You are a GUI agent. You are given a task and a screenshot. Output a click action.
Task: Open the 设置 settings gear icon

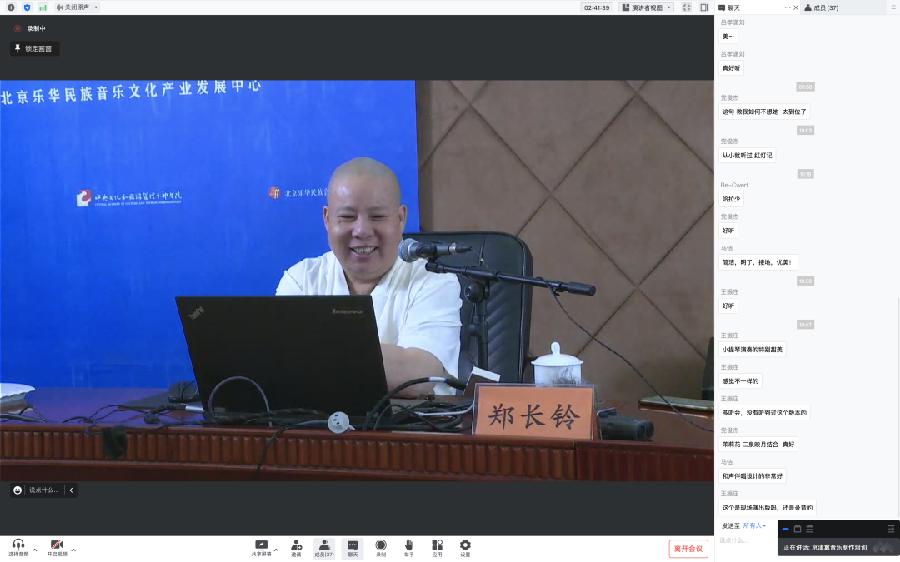(x=465, y=548)
